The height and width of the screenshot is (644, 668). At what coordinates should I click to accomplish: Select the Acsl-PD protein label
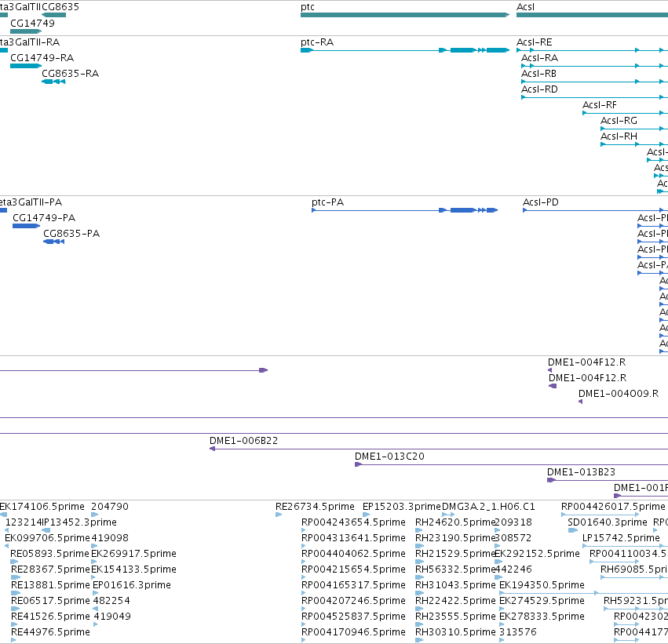(541, 202)
